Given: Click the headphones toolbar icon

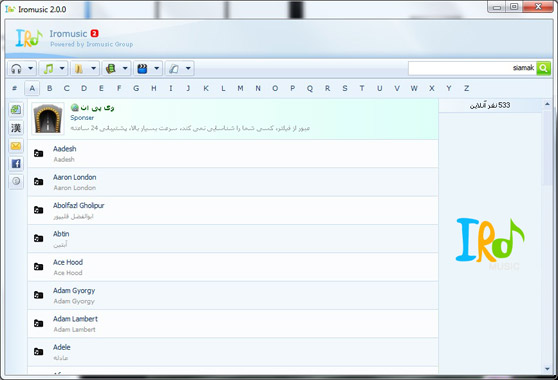Looking at the screenshot, I should pyautogui.click(x=16, y=68).
